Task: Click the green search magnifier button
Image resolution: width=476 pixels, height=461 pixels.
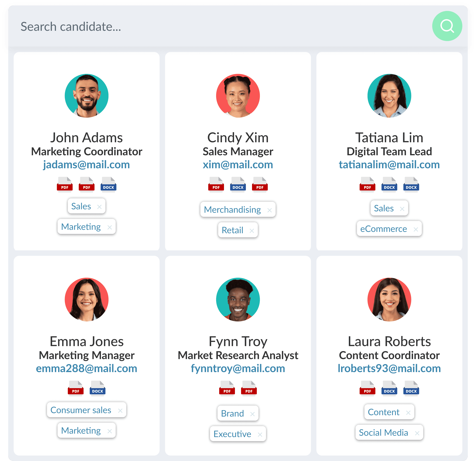Action: click(447, 26)
